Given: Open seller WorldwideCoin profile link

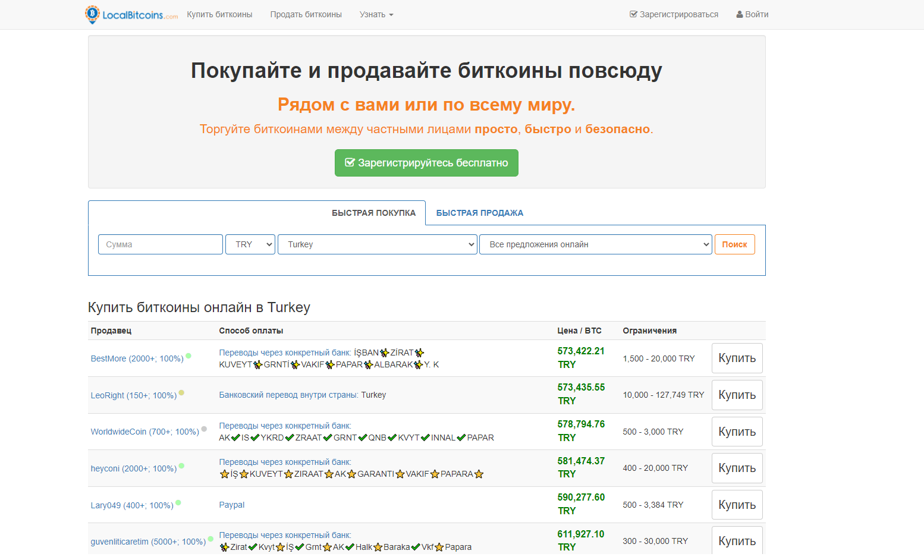Looking at the screenshot, I should [x=144, y=432].
